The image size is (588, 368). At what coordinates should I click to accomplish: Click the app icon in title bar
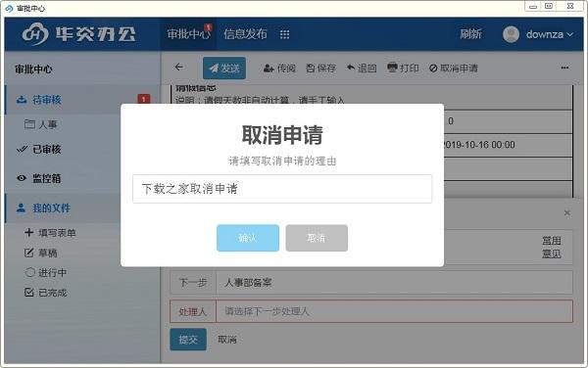coord(9,8)
